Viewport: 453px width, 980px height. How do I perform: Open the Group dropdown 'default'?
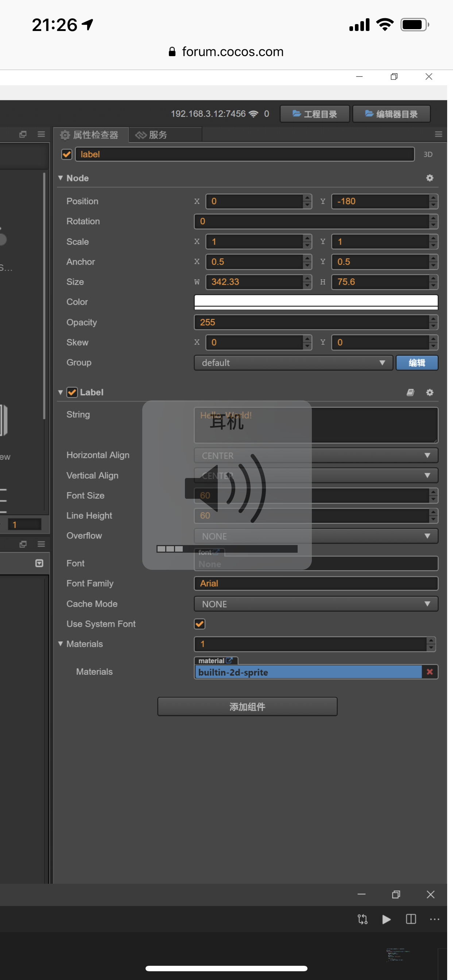[294, 362]
